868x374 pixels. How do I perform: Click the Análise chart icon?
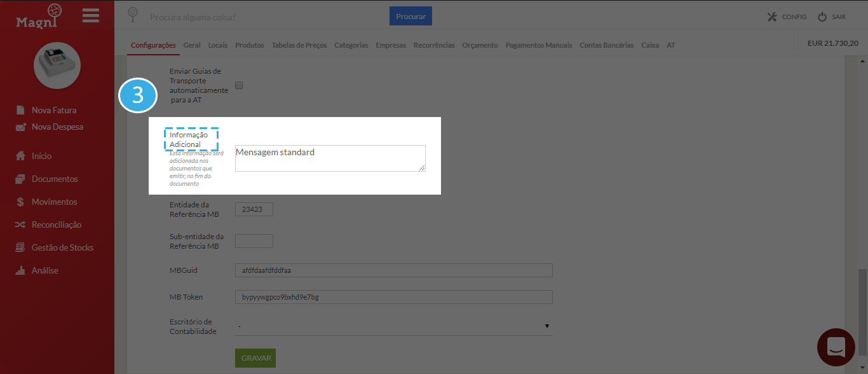coord(20,270)
